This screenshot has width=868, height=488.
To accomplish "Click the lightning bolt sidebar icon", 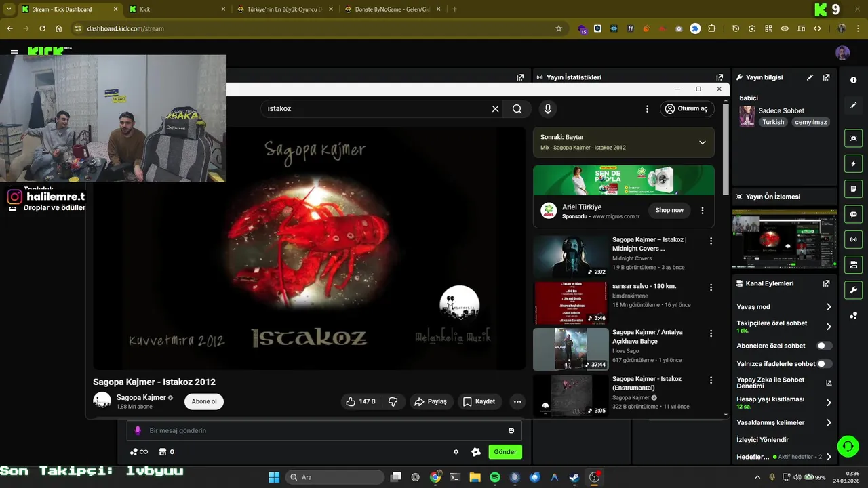I will 853,163.
